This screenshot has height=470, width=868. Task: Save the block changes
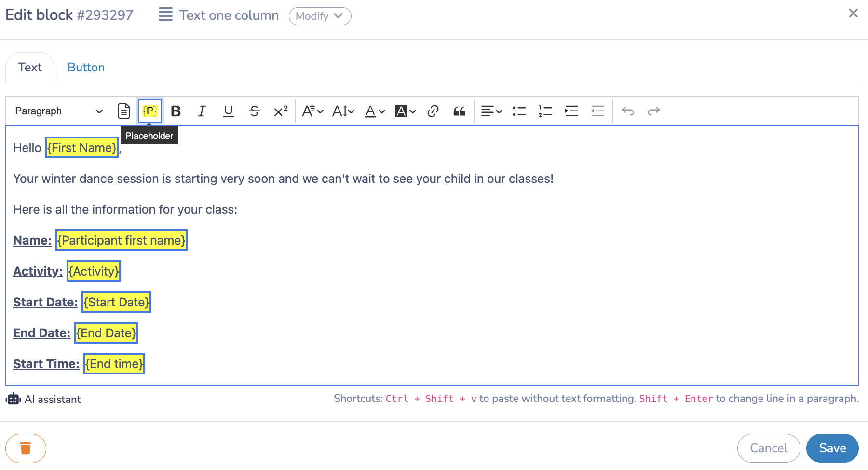point(832,448)
